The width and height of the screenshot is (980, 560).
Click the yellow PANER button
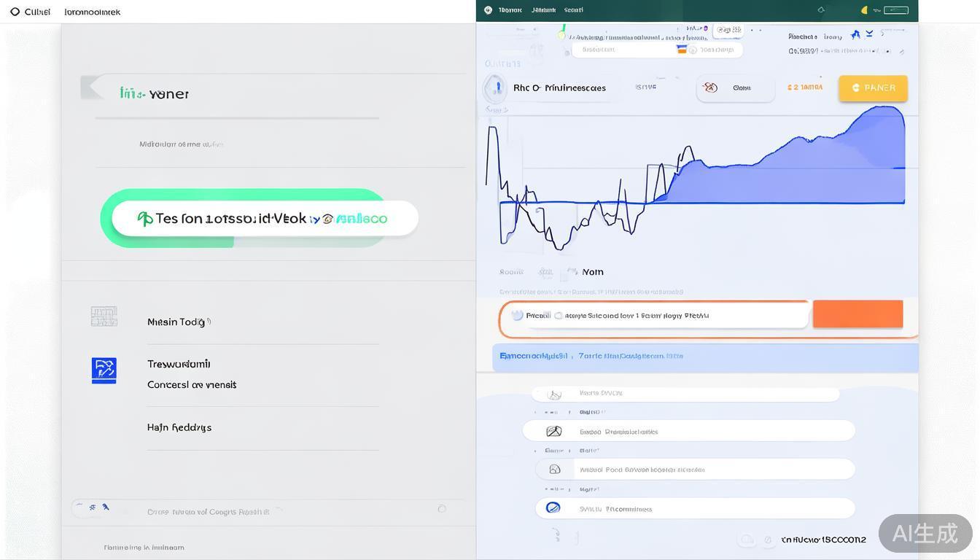tap(873, 87)
